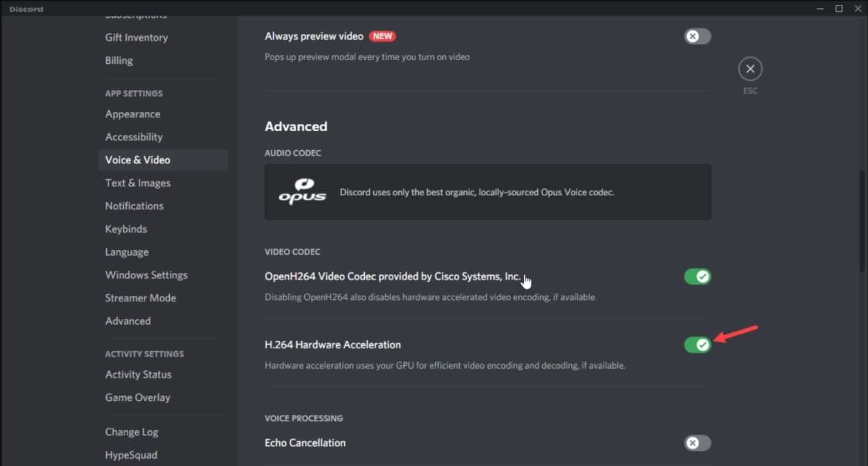Click the NEW badge beside Always preview video

tap(382, 36)
